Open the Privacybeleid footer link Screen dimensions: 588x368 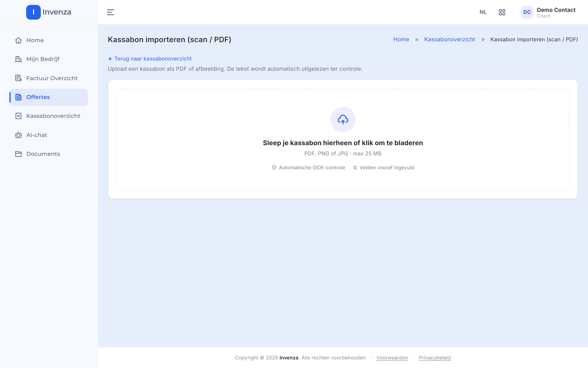click(435, 358)
